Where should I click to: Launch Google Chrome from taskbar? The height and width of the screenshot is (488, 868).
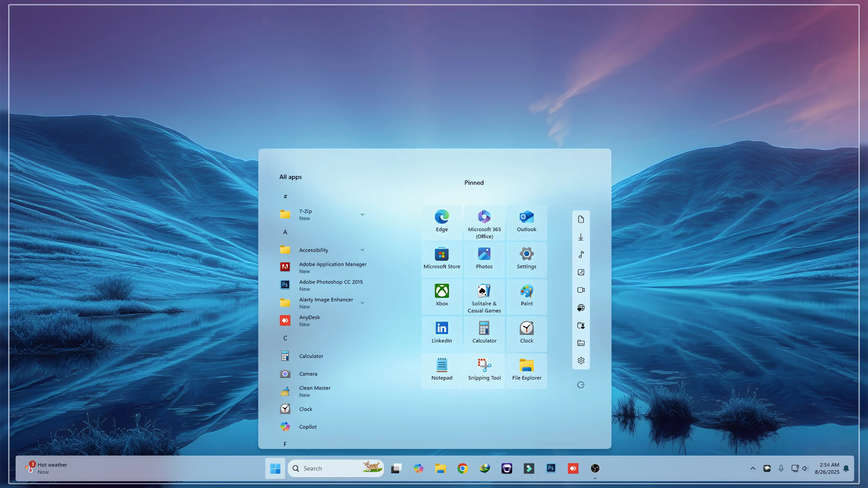point(462,468)
